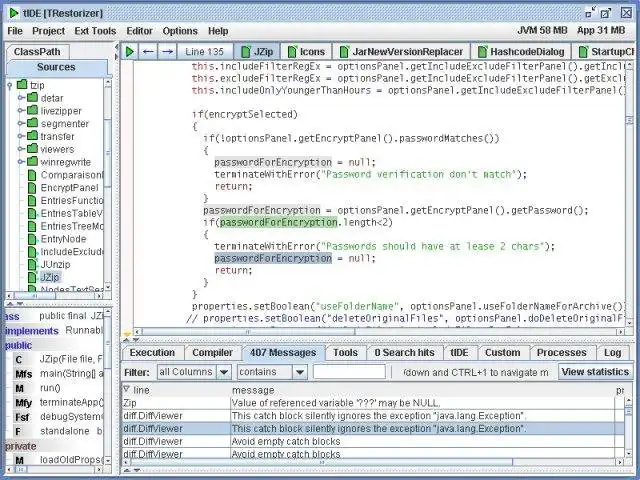
Task: Click the Line 135 indicator button
Action: (x=204, y=52)
